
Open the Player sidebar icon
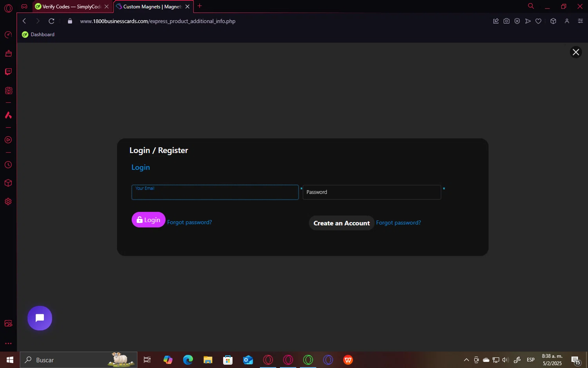[x=8, y=140]
